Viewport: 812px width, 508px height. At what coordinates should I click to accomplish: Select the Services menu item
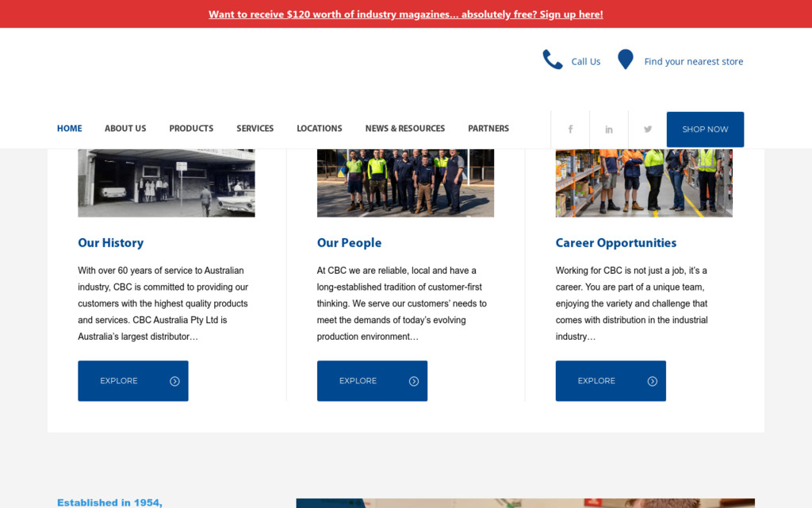point(255,129)
